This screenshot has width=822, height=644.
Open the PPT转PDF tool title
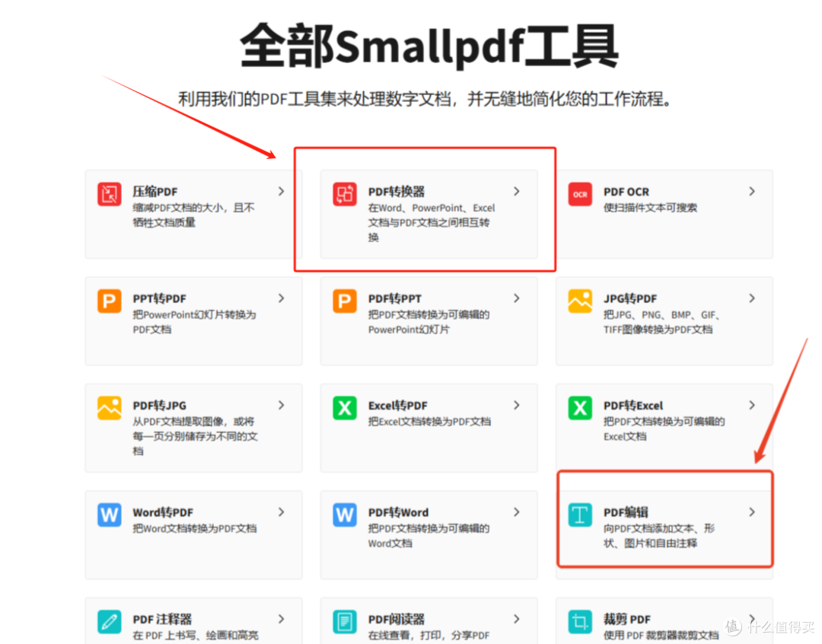159,299
